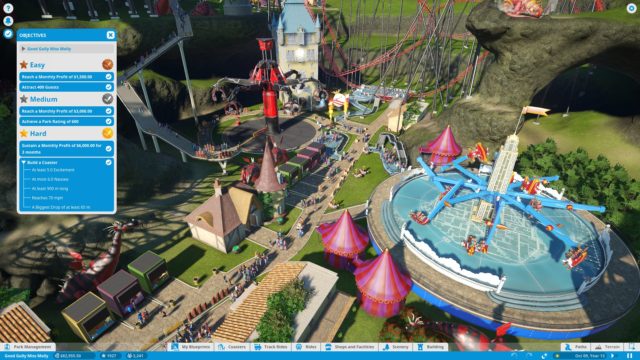Image resolution: width=640 pixels, height=360 pixels.
Task: Pause the game with the pause icon
Action: pyautogui.click(x=629, y=356)
